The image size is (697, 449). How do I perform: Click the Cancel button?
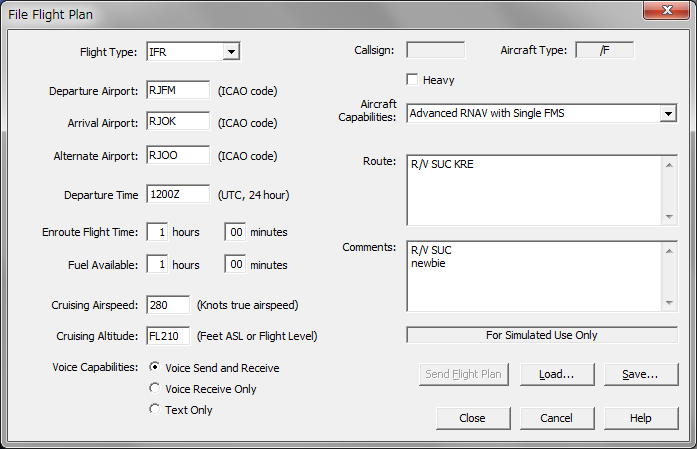coord(557,418)
